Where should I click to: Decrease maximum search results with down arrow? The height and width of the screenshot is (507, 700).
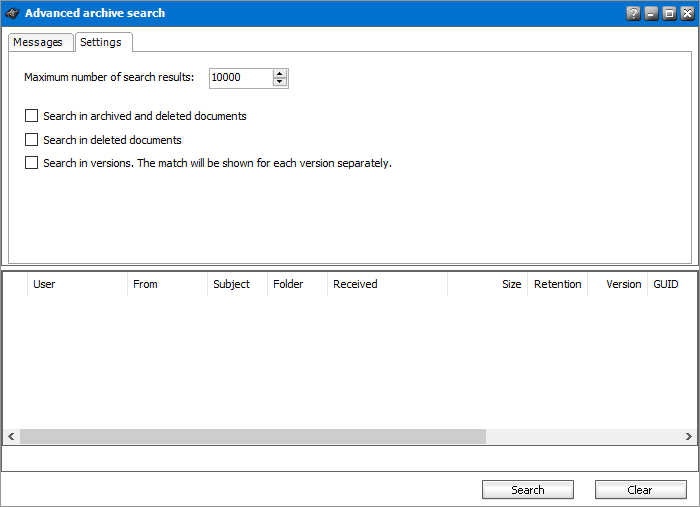[x=280, y=82]
